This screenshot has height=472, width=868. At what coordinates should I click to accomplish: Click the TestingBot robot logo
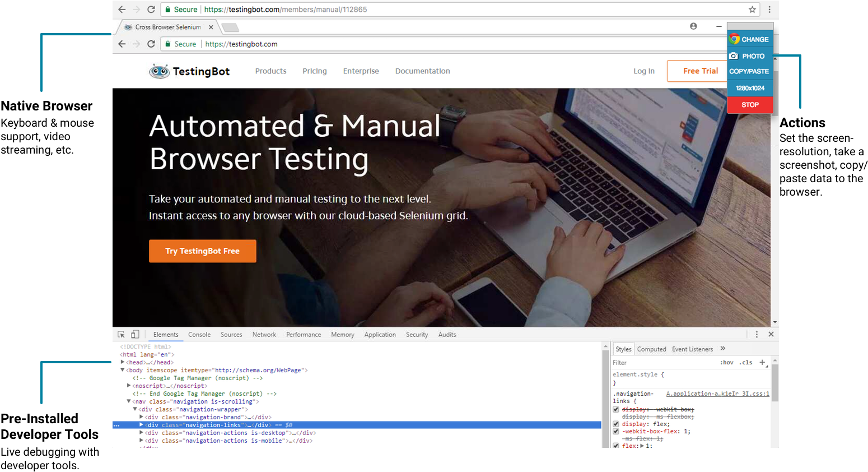point(159,71)
